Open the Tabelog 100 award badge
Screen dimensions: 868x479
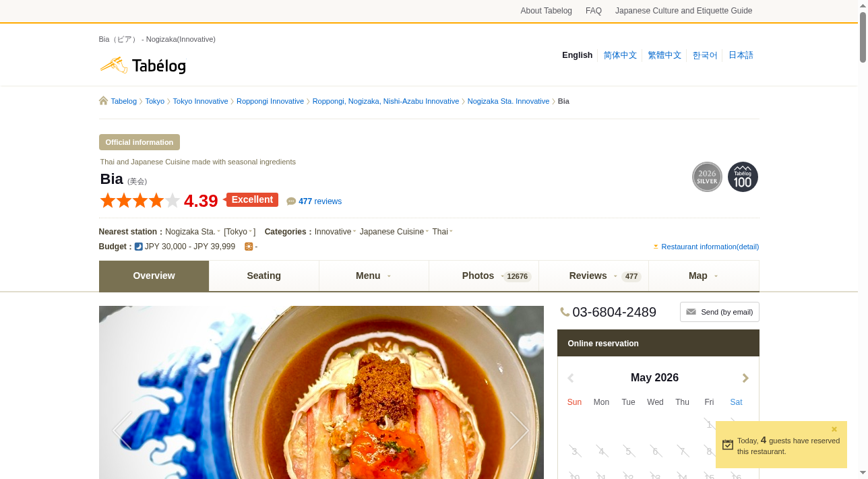pos(743,177)
